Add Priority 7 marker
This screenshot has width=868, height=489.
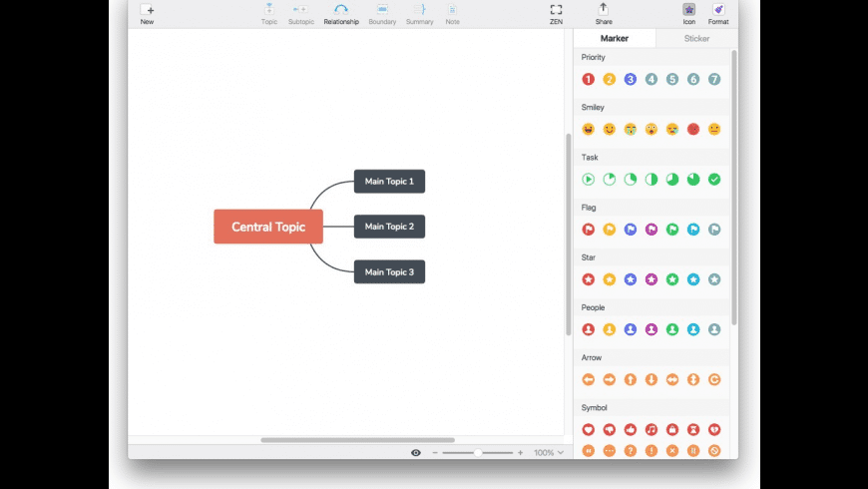pyautogui.click(x=714, y=79)
